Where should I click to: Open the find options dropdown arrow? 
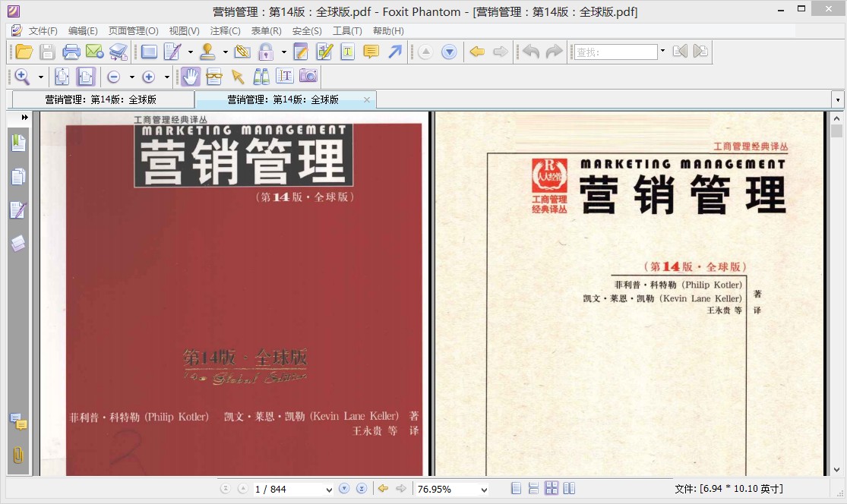[x=663, y=52]
